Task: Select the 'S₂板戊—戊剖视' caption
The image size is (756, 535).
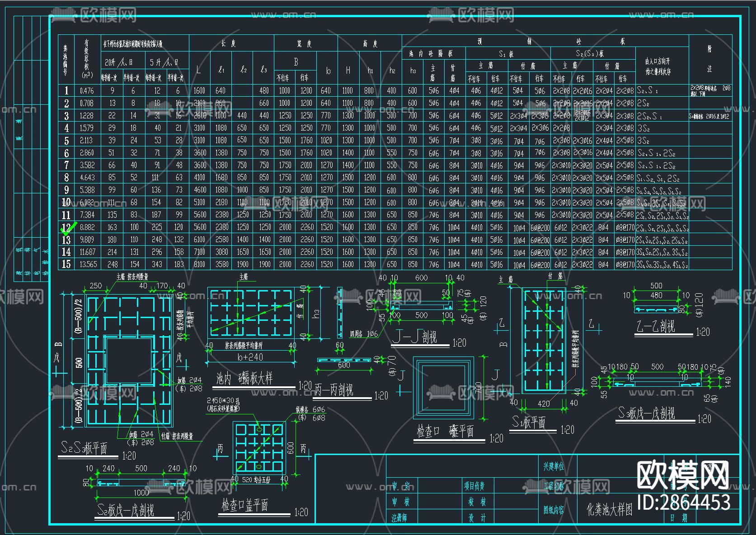Action: 126,510
